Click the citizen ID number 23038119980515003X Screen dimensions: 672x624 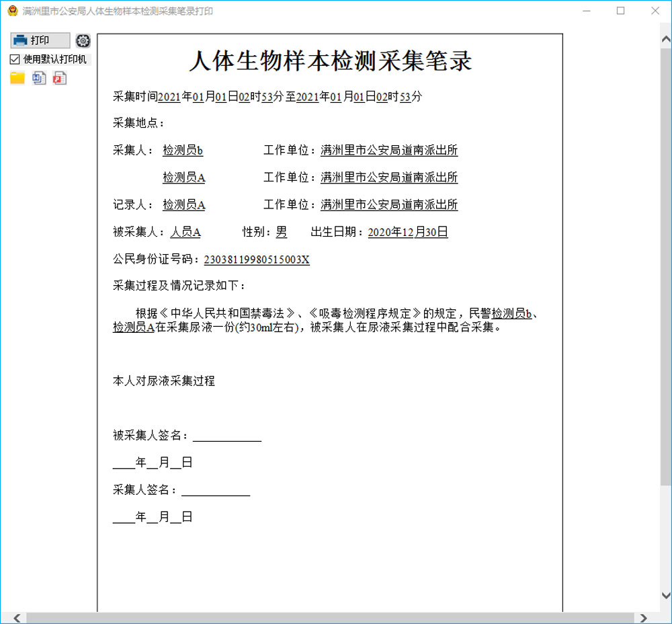pos(257,260)
